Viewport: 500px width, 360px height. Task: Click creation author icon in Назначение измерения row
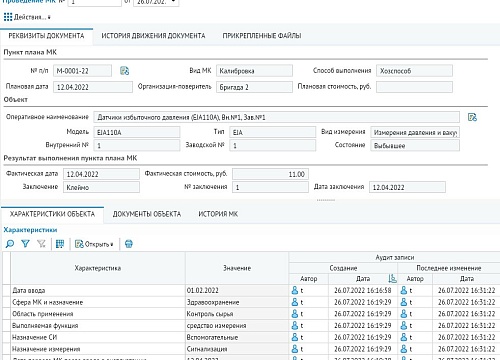pos(295,349)
